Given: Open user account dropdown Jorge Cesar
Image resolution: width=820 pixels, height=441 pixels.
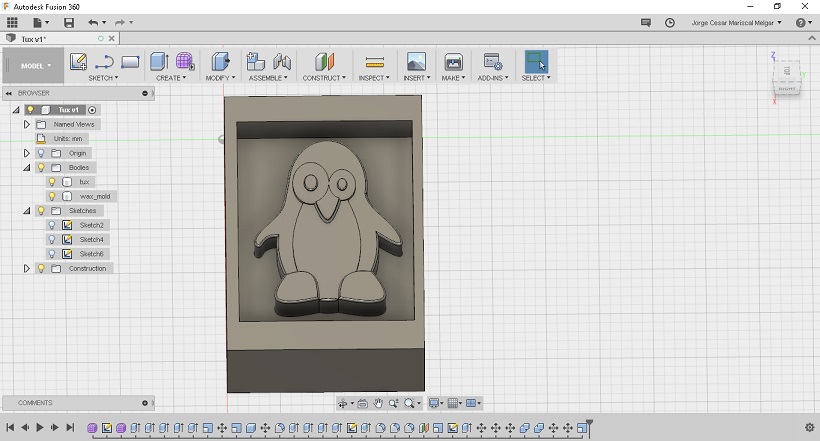Looking at the screenshot, I should tap(736, 23).
